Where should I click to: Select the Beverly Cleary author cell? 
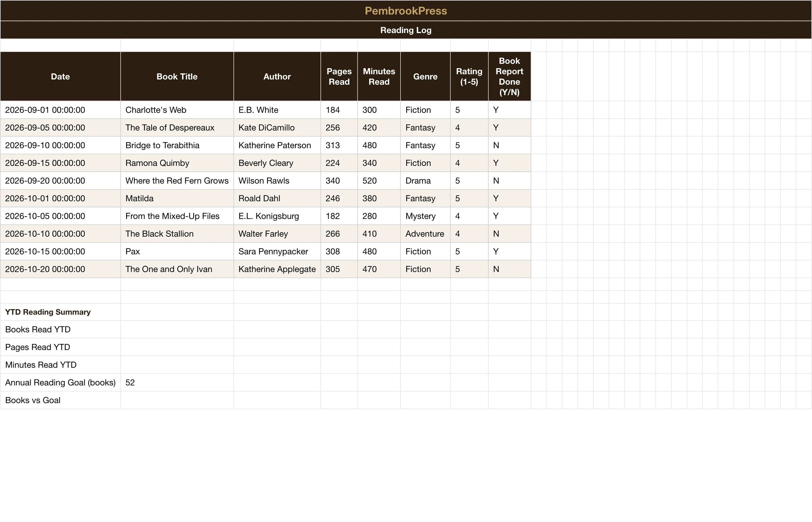(277, 163)
